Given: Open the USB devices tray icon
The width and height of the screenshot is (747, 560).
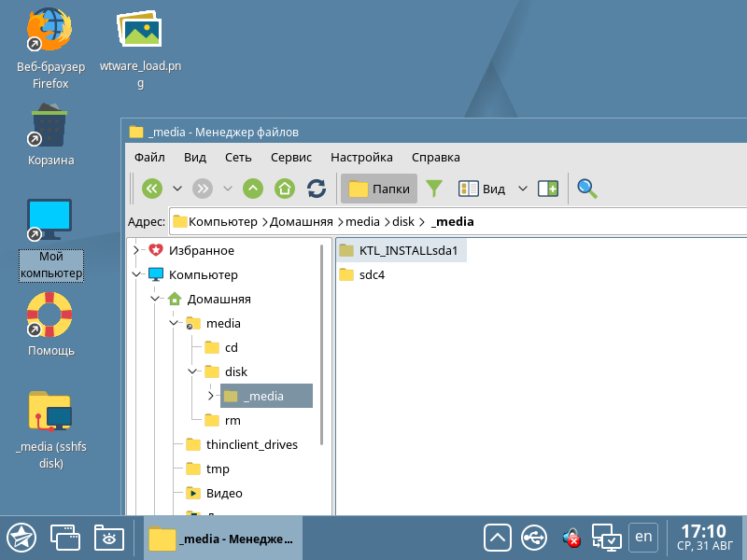Looking at the screenshot, I should 534,538.
